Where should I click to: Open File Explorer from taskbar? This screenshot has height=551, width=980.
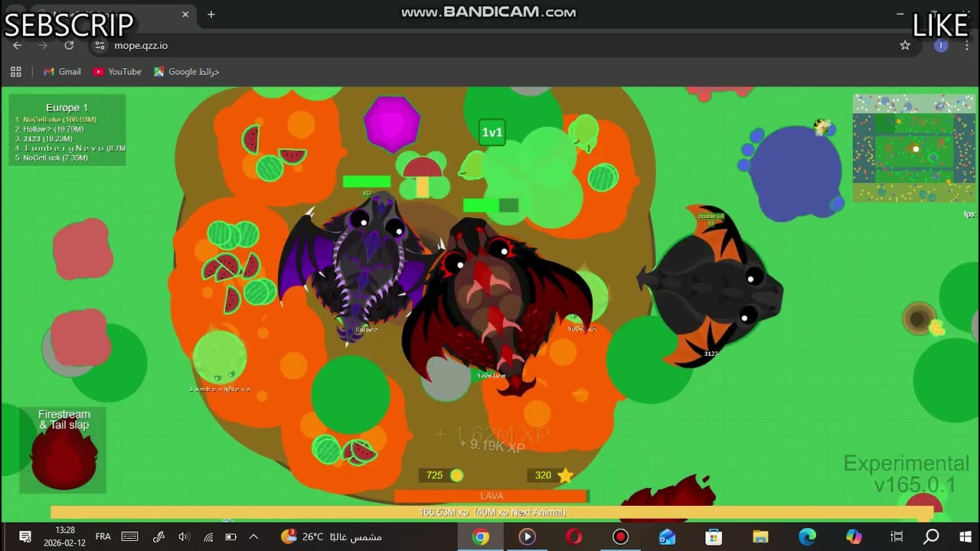(760, 537)
